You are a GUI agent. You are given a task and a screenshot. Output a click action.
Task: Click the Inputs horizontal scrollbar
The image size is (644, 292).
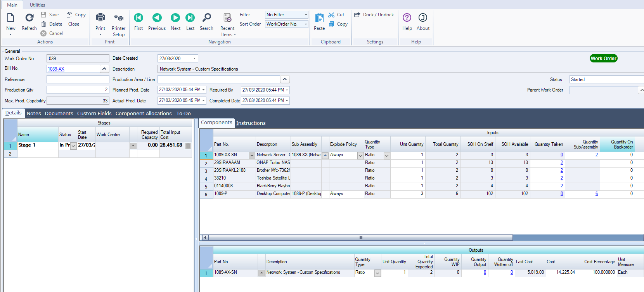pos(360,238)
